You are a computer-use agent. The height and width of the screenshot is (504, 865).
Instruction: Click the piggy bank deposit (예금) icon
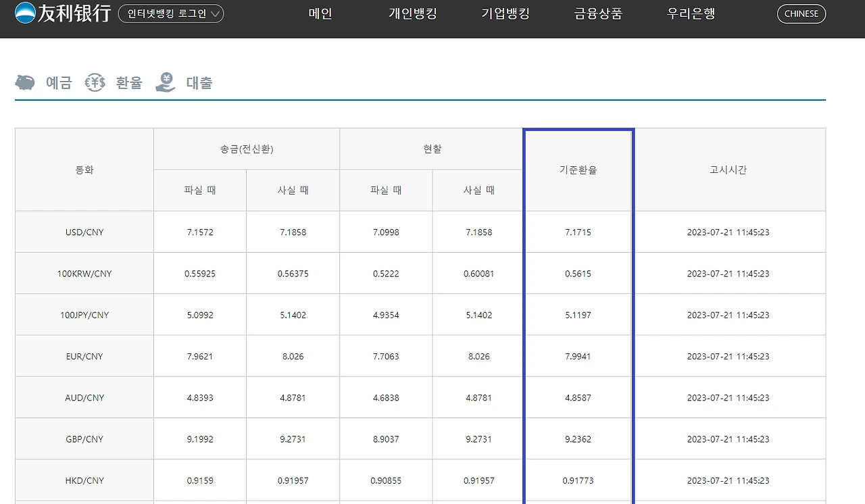click(x=25, y=81)
